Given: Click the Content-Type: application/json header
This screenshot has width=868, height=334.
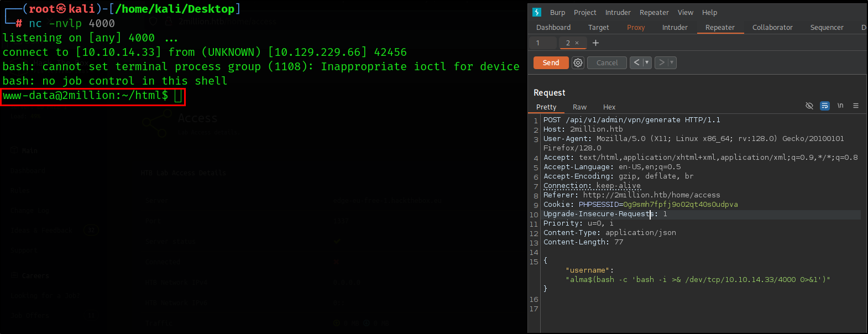Looking at the screenshot, I should pyautogui.click(x=610, y=232).
